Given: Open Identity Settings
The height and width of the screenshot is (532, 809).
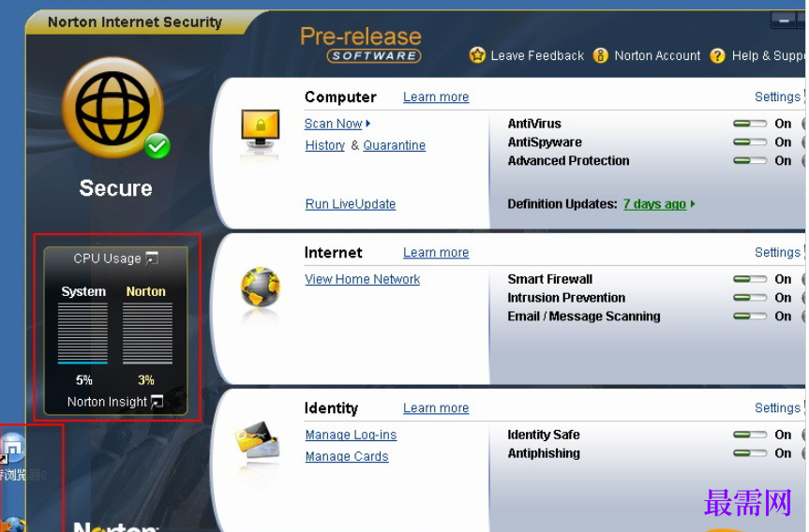Looking at the screenshot, I should pyautogui.click(x=777, y=408).
